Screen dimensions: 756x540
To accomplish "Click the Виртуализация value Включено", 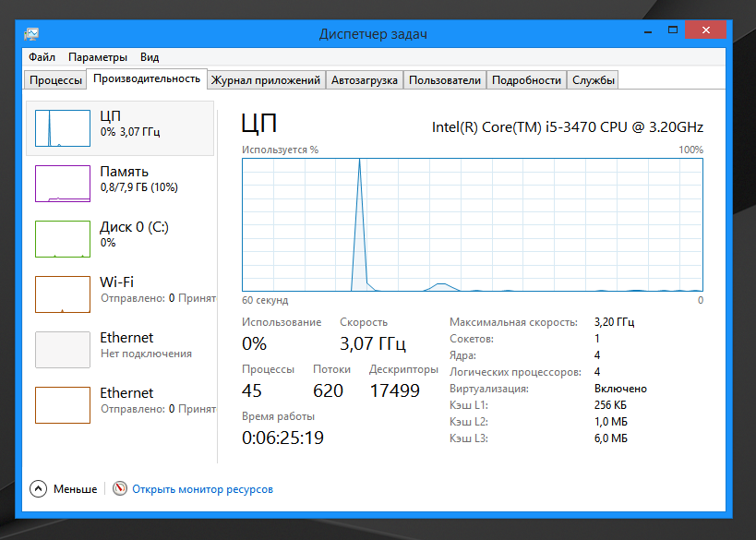I will pos(620,388).
